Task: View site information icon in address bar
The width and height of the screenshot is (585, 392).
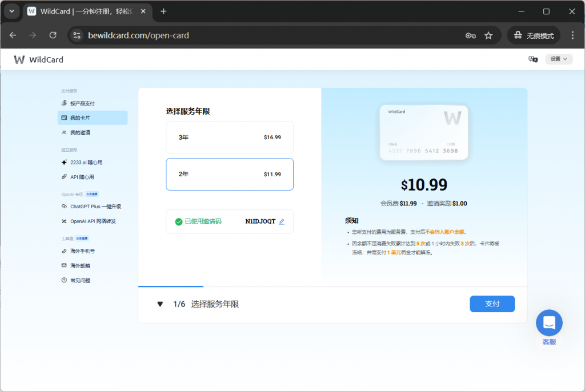Action: click(77, 35)
